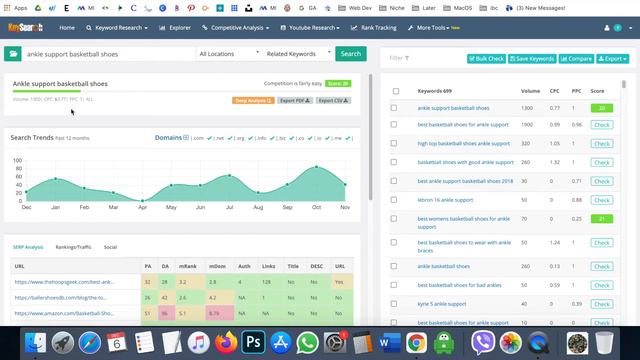Click the orange Deep Analysis button
The height and width of the screenshot is (360, 640).
[x=253, y=100]
